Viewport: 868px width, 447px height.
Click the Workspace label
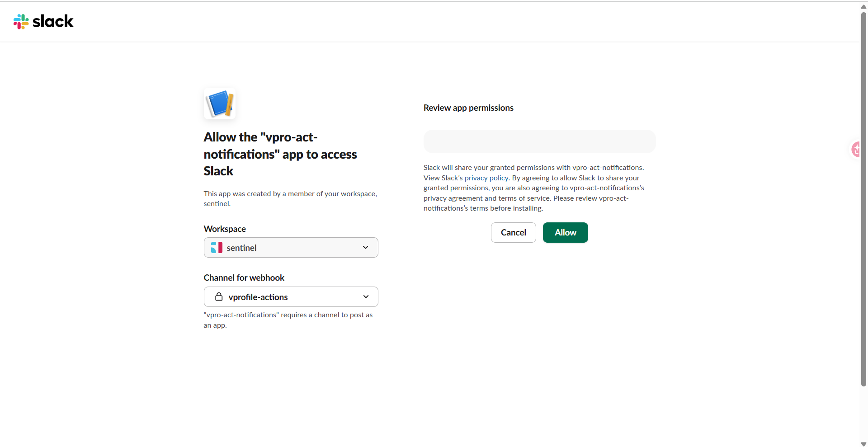click(225, 229)
